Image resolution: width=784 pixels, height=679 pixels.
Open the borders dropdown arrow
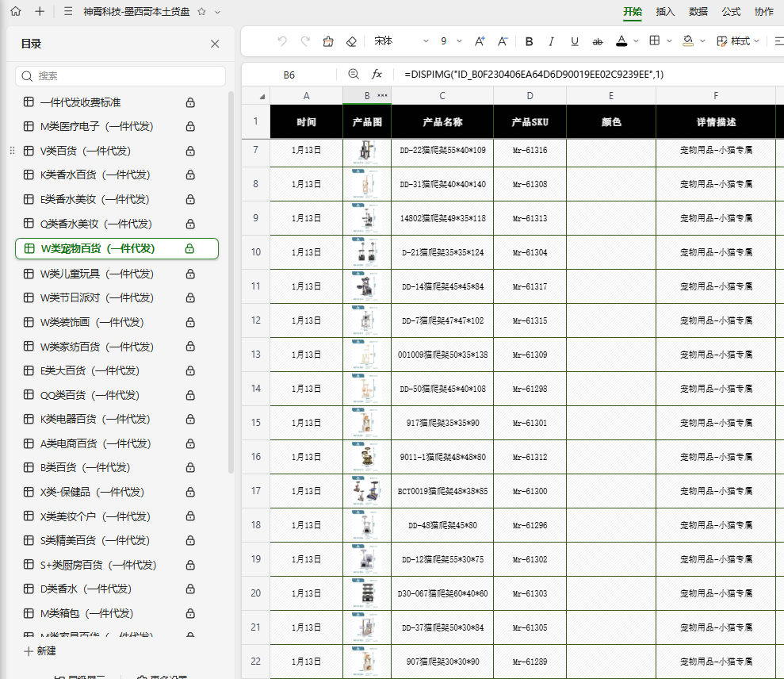(x=669, y=41)
